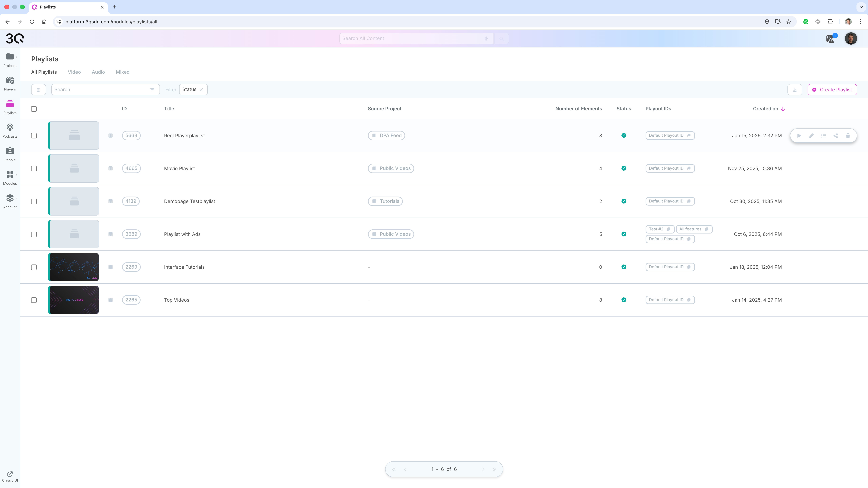Open the notifications icon with badge
This screenshot has height=488, width=868.
830,39
